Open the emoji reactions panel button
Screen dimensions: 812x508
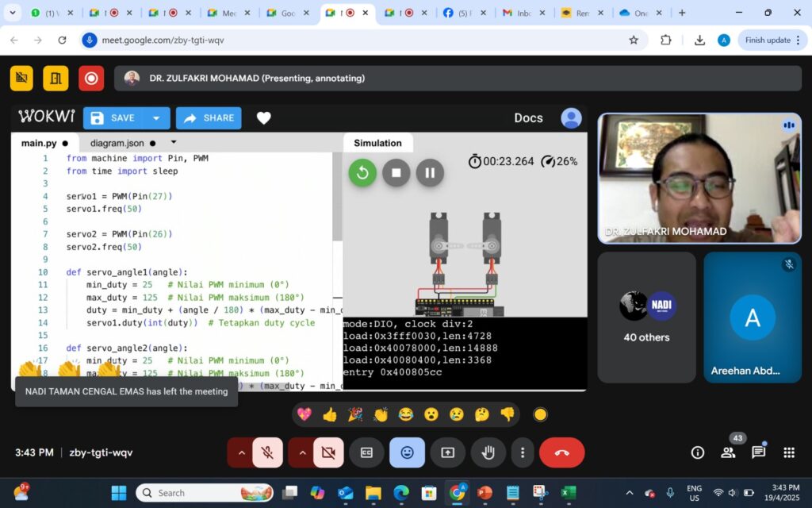(x=407, y=452)
